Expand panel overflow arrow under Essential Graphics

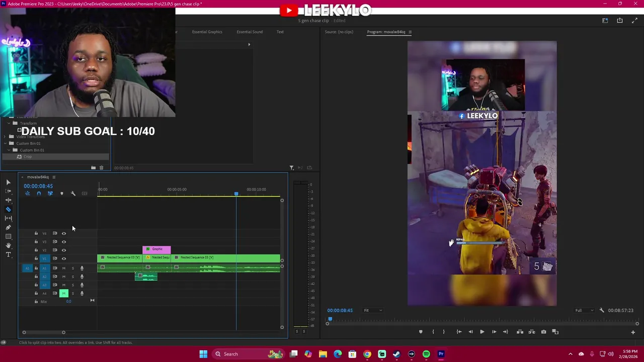[249, 44]
